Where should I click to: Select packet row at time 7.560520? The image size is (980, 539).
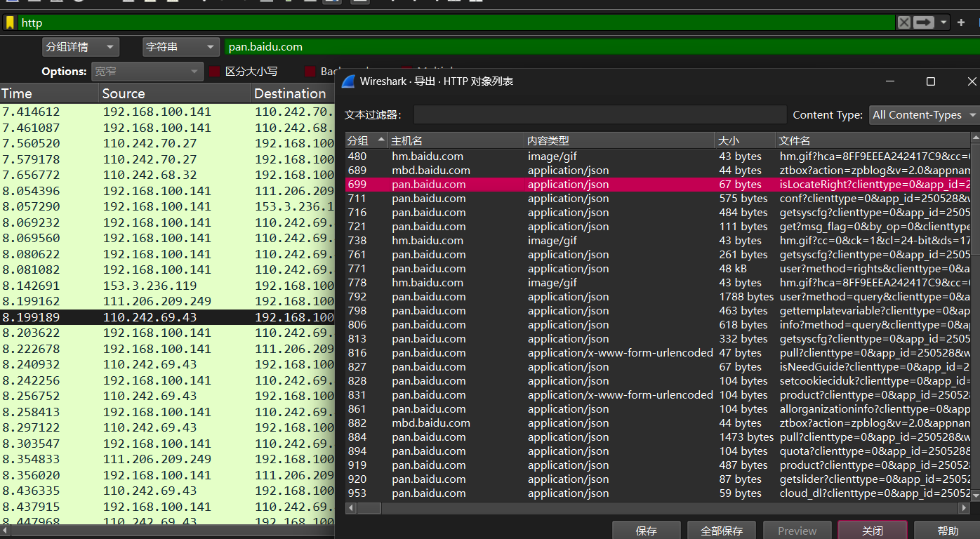167,143
